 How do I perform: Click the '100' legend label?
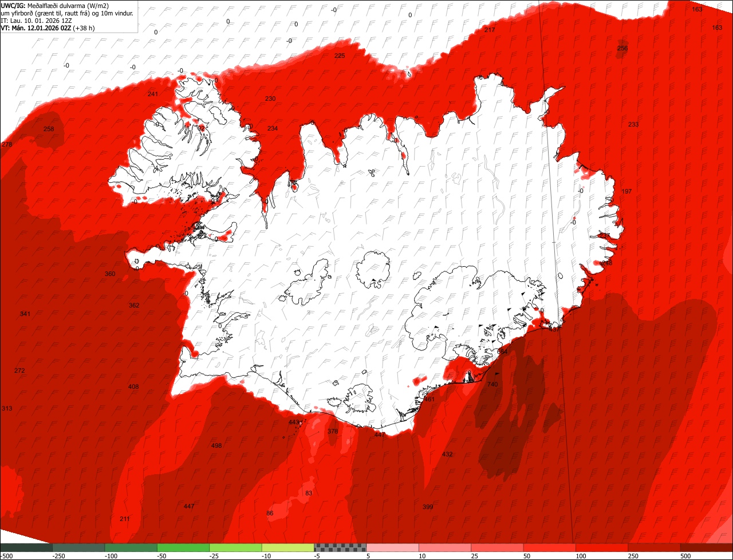tap(581, 555)
